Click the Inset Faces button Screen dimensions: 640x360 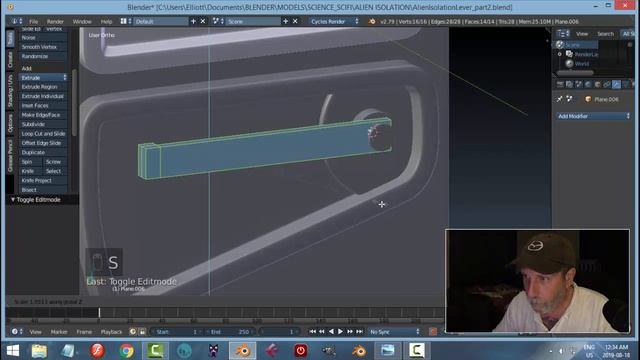click(43, 105)
